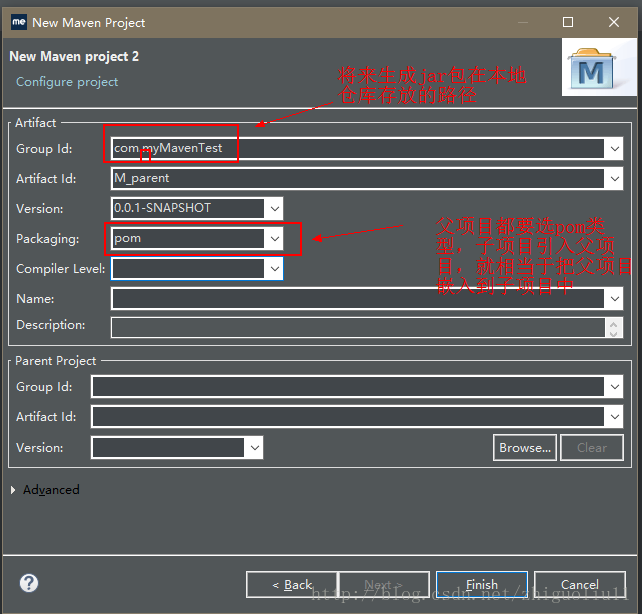The width and height of the screenshot is (642, 614).
Task: Maximize the New Maven Project window
Action: pyautogui.click(x=567, y=22)
